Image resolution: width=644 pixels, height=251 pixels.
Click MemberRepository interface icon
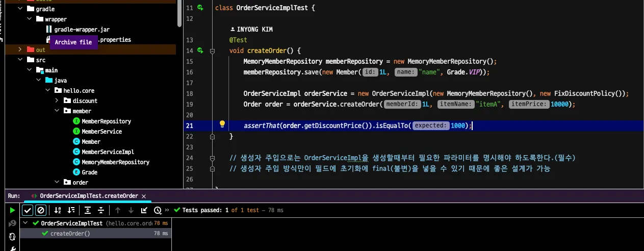point(76,121)
